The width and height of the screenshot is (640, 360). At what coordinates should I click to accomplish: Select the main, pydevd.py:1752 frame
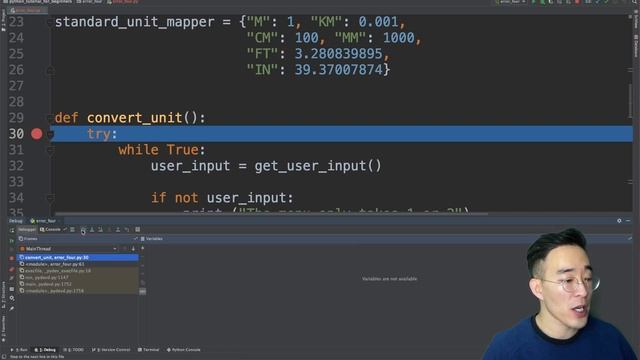[78, 284]
